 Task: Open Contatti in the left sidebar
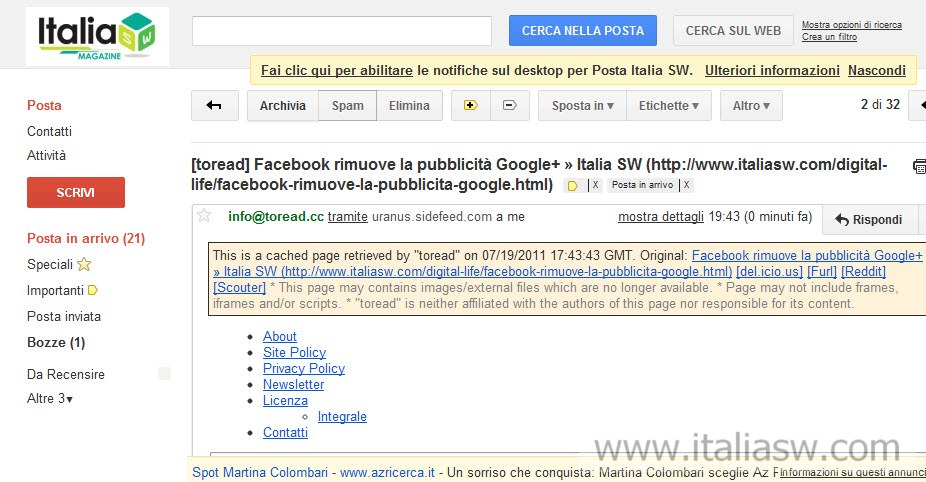coord(49,131)
